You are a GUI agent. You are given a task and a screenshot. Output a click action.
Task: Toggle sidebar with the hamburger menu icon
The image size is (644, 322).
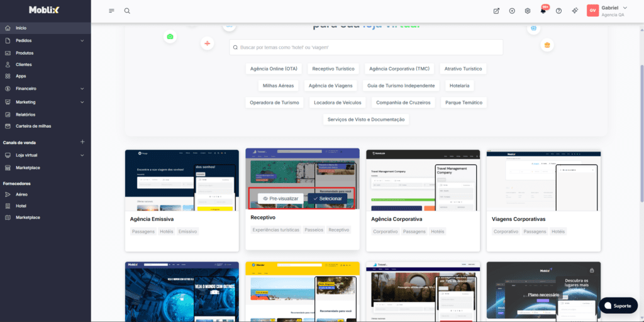[x=111, y=11]
